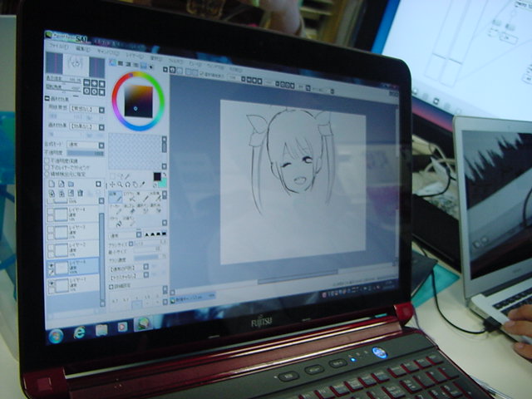Image resolution: width=532 pixels, height=399 pixels.
Task: Show レイヤー3 via its visibility box
Action: pos(51,228)
